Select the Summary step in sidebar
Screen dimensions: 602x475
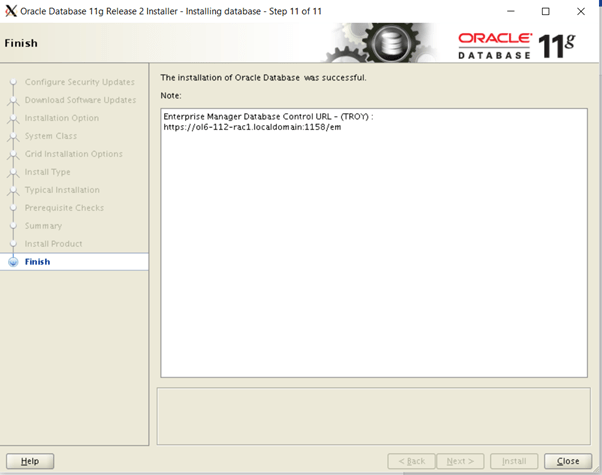coord(43,226)
